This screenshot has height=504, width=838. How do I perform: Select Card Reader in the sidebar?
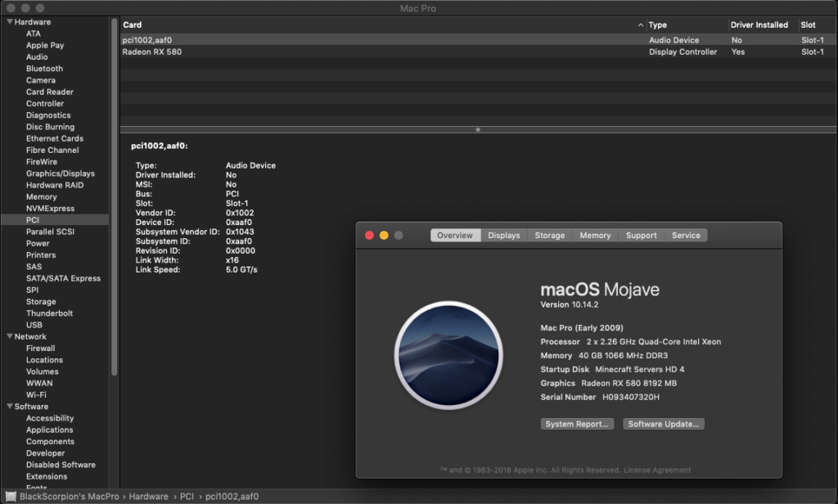[x=50, y=92]
